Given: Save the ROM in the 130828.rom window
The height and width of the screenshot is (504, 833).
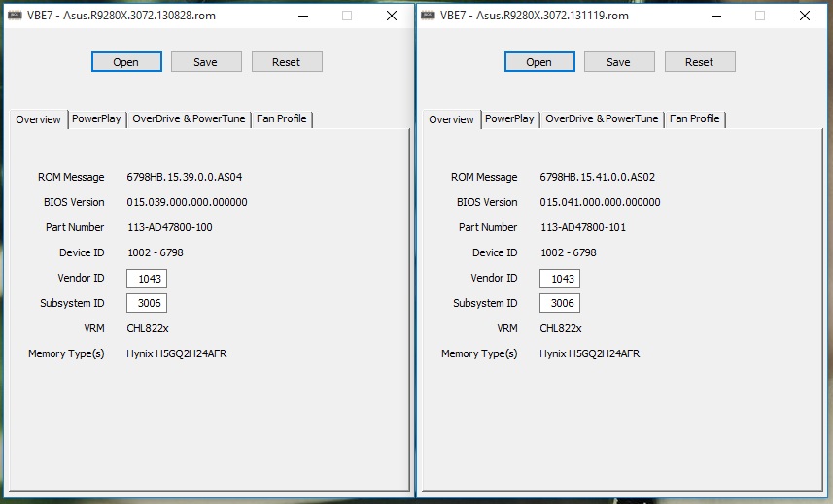Looking at the screenshot, I should [206, 62].
